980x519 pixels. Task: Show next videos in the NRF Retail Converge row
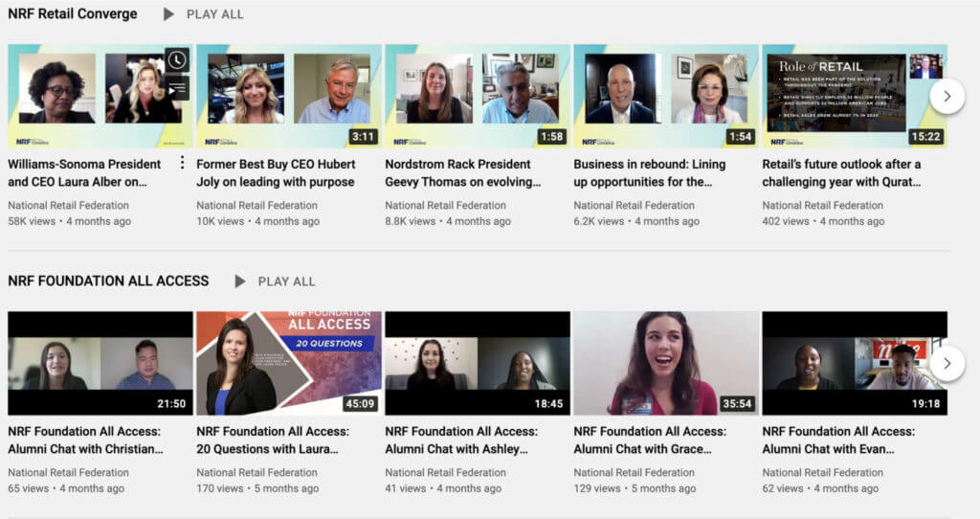tap(947, 97)
